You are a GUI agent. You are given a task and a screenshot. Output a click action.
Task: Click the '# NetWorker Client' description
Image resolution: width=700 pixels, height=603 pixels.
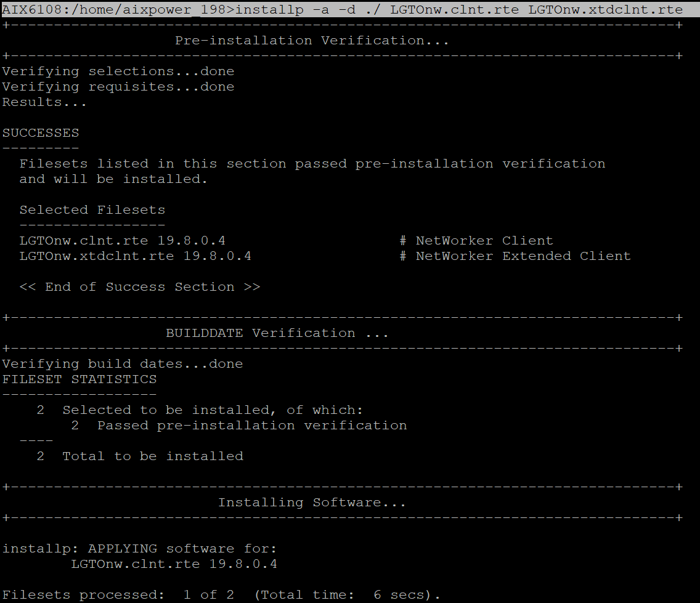click(476, 241)
